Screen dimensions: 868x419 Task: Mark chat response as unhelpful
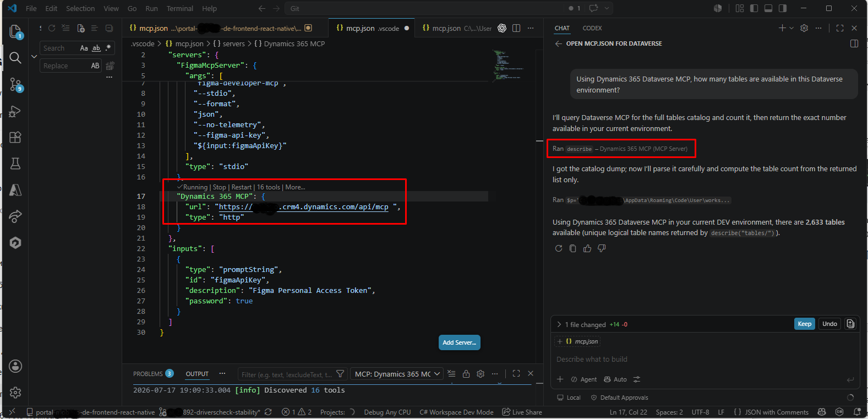(x=602, y=248)
